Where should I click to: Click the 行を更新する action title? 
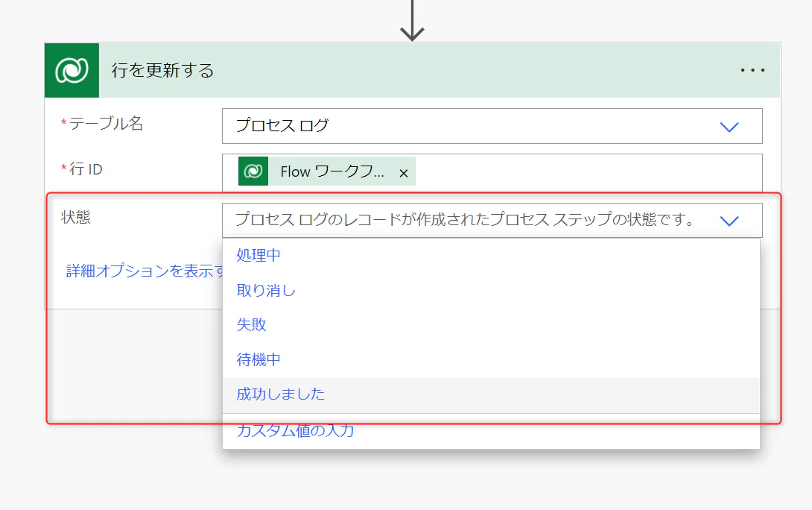click(x=162, y=70)
